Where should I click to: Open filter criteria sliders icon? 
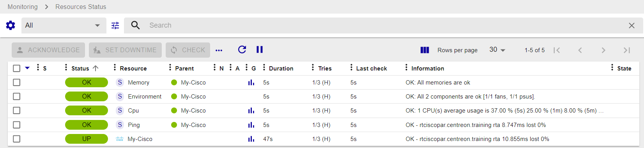click(115, 25)
